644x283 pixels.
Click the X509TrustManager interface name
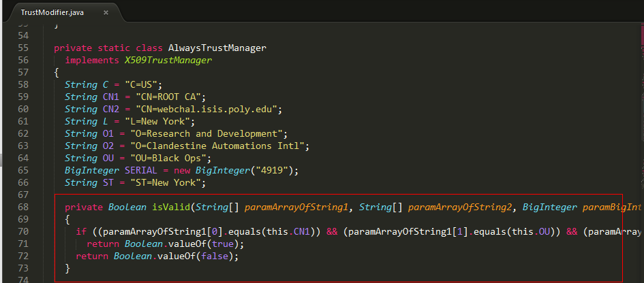[x=168, y=61]
